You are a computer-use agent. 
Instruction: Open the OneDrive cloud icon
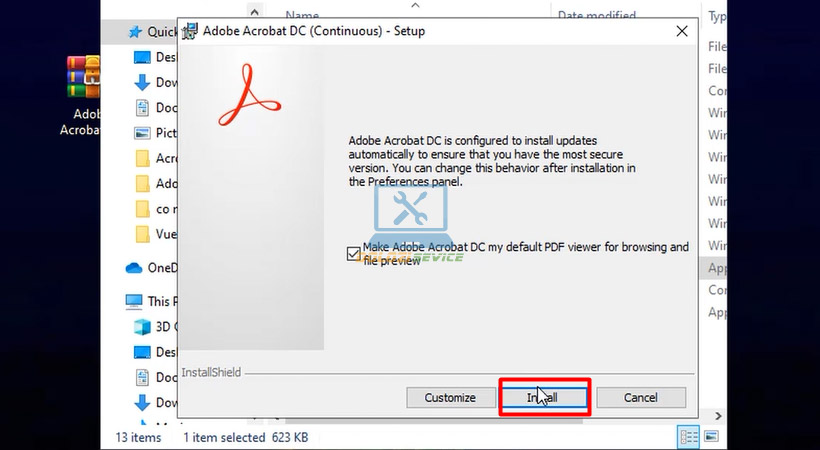click(134, 268)
